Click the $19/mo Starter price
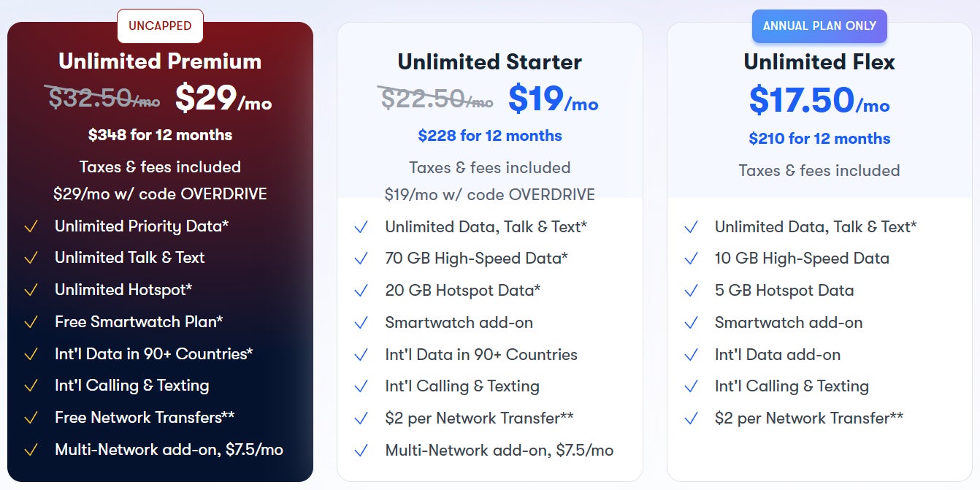The image size is (980, 490). click(x=554, y=99)
